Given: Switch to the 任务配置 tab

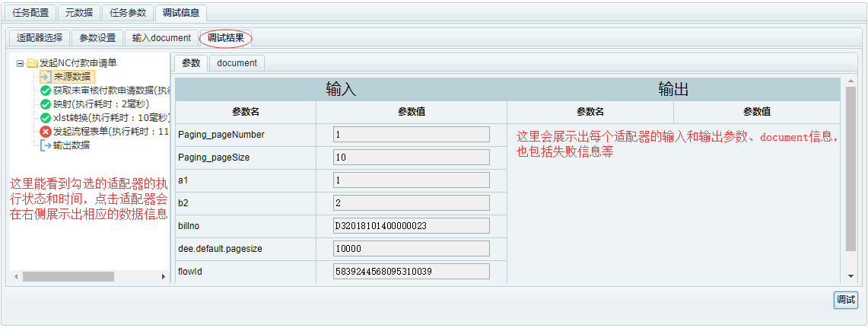Looking at the screenshot, I should (30, 13).
